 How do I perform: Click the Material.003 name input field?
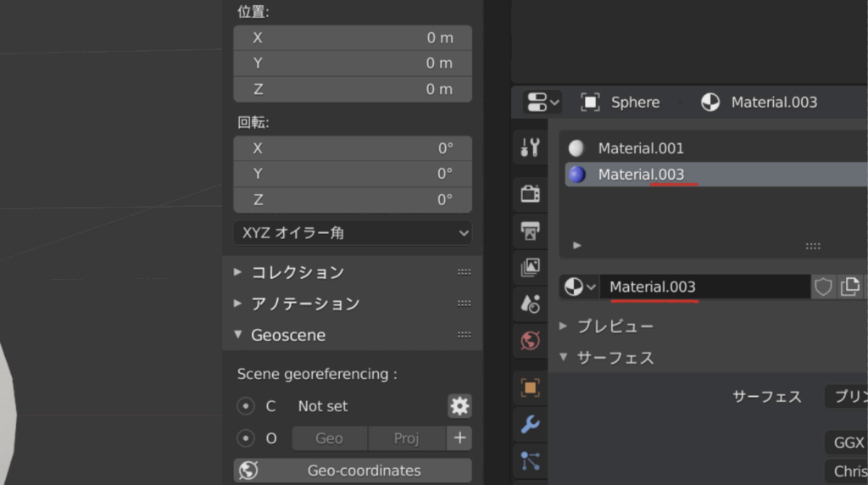[x=704, y=287]
